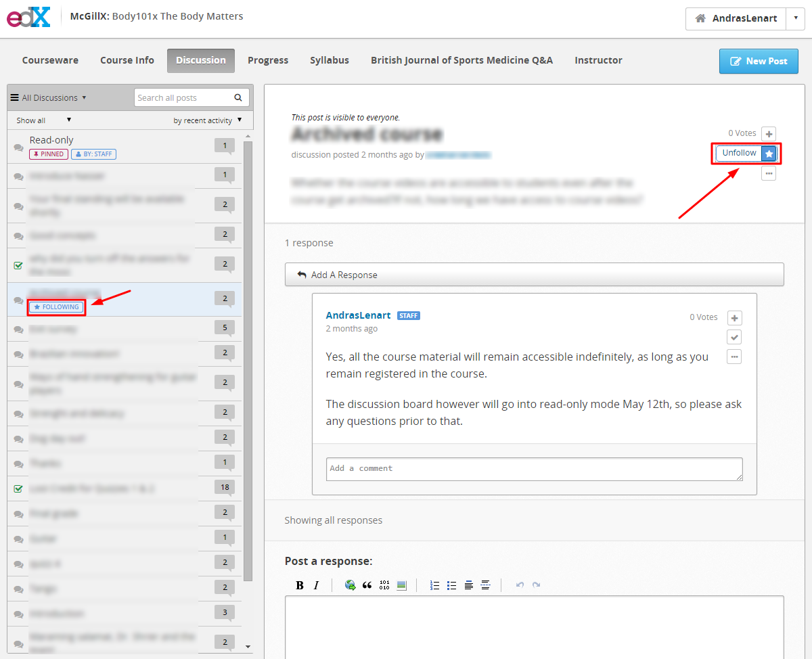Apply heading formatting in the editor

pos(469,585)
